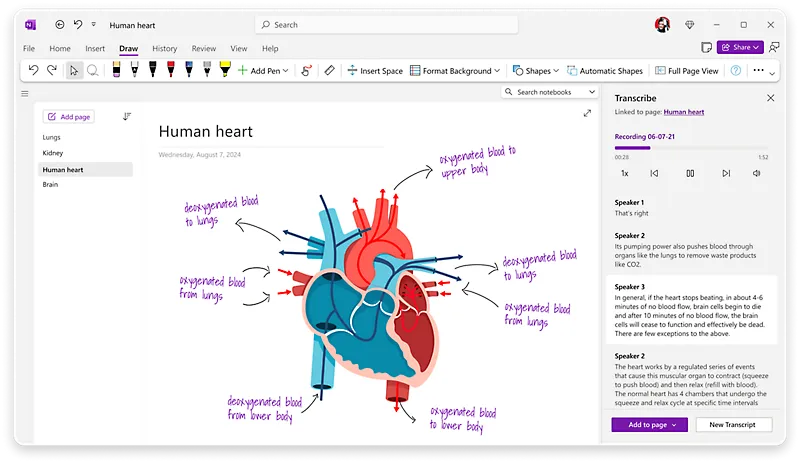
Task: Skip to the previous transcript segment
Action: (654, 174)
